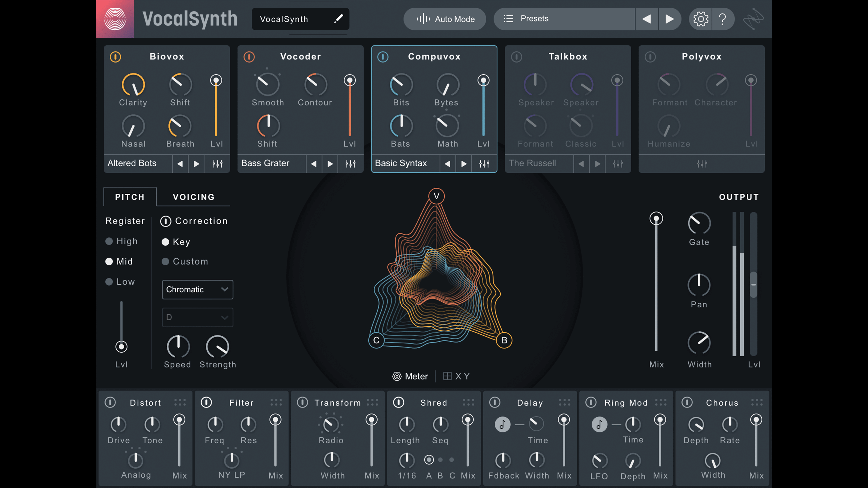
Task: Switch visualizer to X Y view
Action: [457, 376]
